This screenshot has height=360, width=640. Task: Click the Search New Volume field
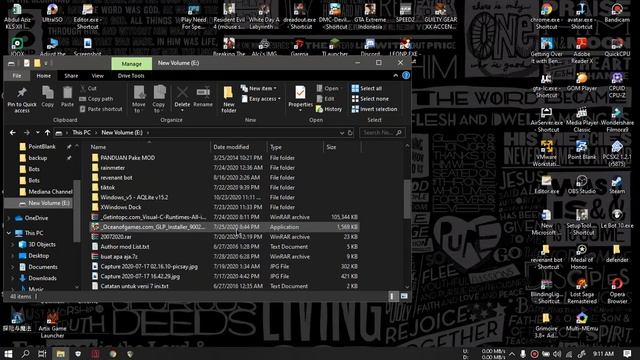point(382,133)
